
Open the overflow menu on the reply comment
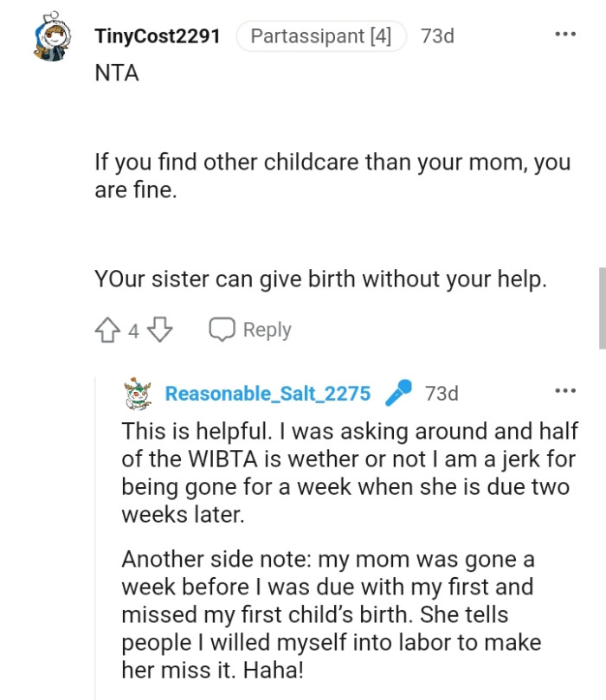(565, 391)
